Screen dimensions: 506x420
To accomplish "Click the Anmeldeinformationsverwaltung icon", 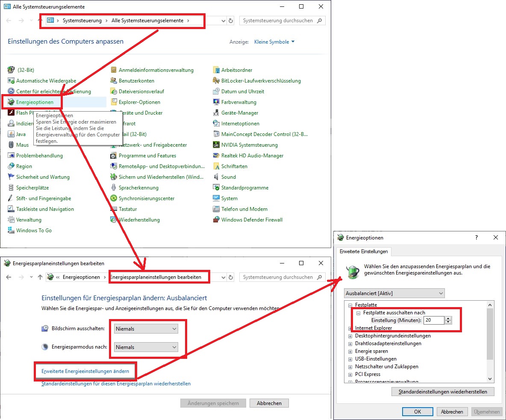I will (x=114, y=70).
